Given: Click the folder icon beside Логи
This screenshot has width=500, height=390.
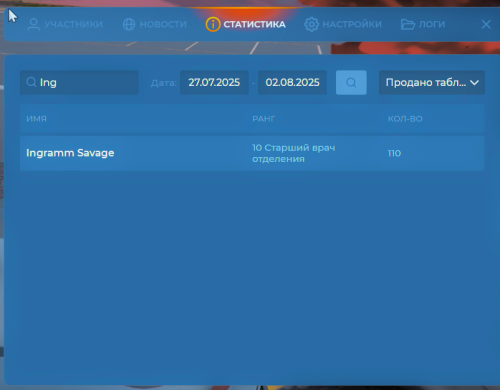Looking at the screenshot, I should 408,24.
